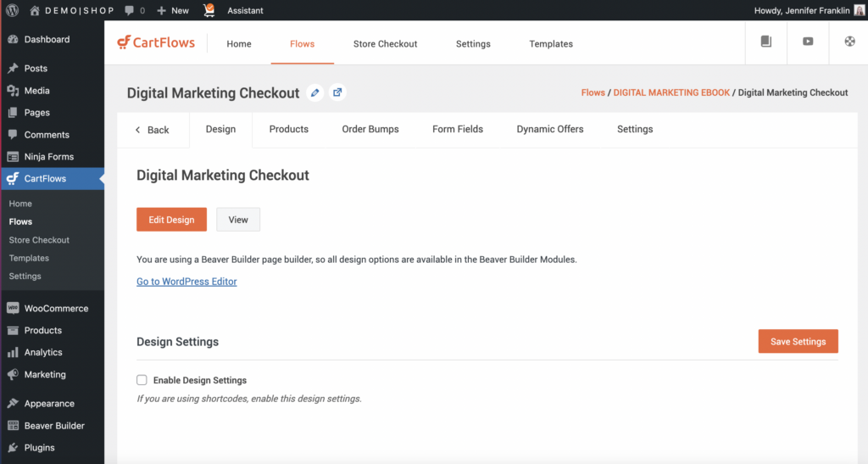Open Store Checkout in sidebar submenu
868x464 pixels.
(x=39, y=240)
